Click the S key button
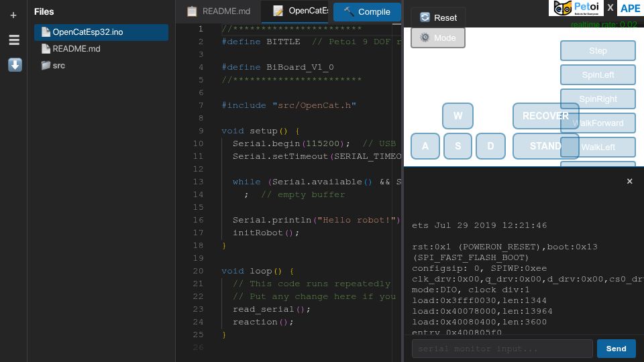The width and height of the screenshot is (644, 362). coord(458,146)
